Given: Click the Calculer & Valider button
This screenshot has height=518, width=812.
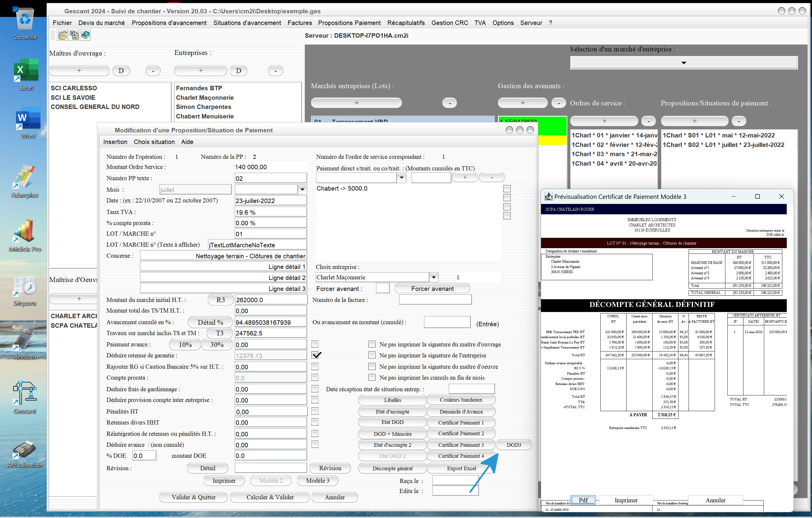Looking at the screenshot, I should 270,497.
